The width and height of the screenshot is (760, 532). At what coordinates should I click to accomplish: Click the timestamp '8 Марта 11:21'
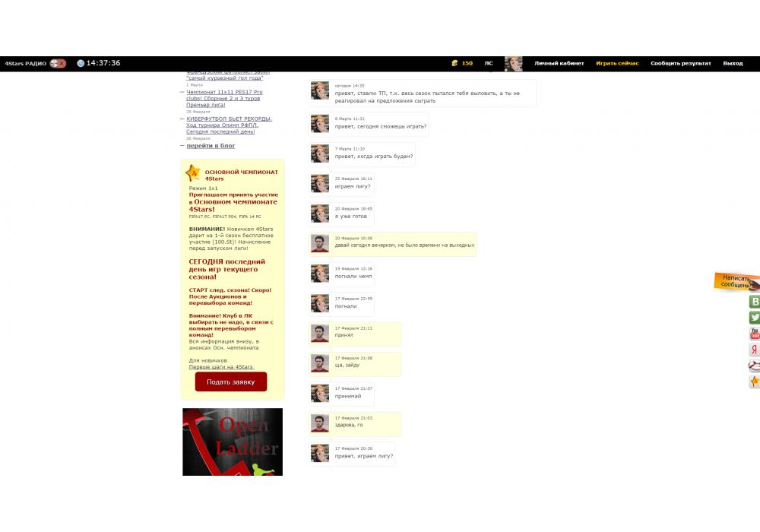click(x=350, y=119)
